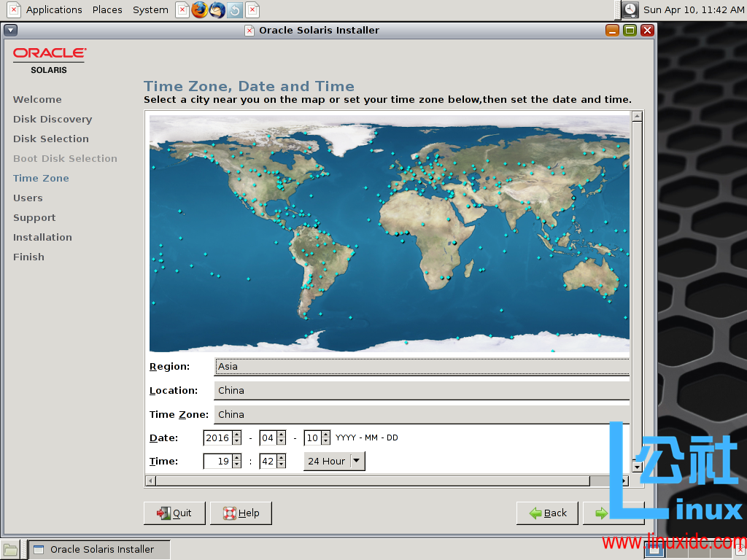Close the Oracle Solaris Installer window
This screenshot has height=560, width=747.
[647, 31]
